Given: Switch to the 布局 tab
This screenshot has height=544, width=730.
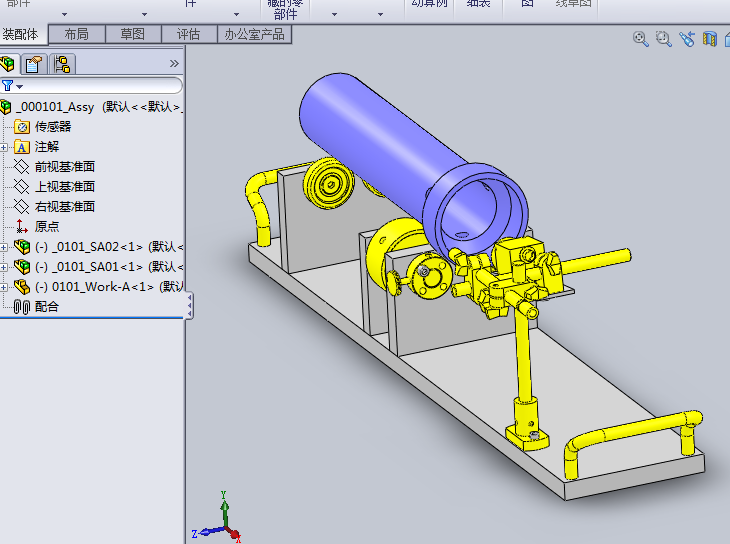Looking at the screenshot, I should tap(76, 34).
